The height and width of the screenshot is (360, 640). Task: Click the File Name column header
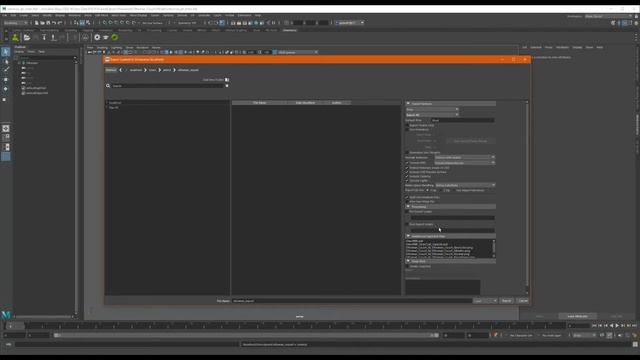pos(260,103)
